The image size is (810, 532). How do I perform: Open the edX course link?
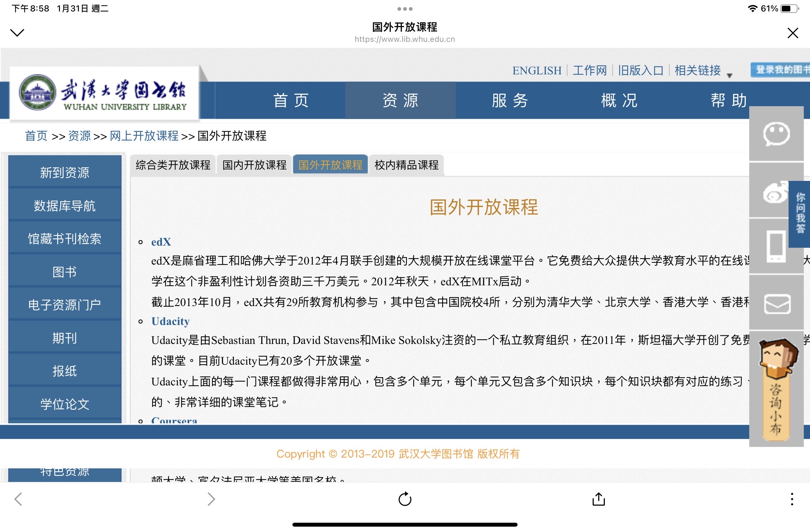pos(161,242)
